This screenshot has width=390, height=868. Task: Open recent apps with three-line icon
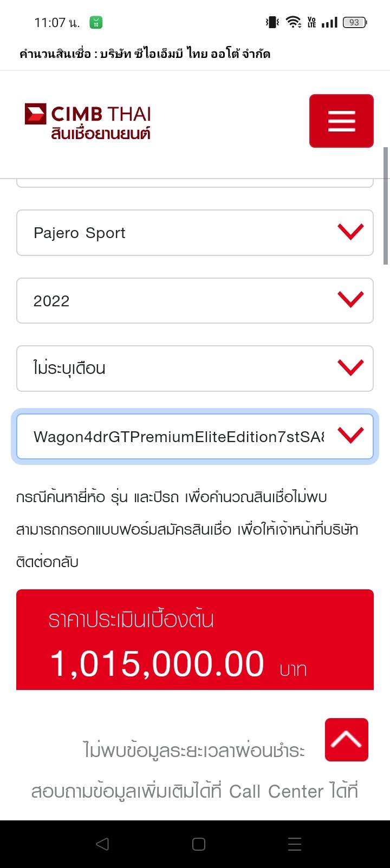295,844
